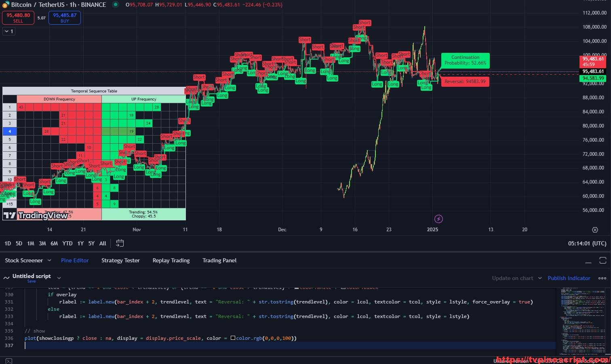The image size is (611, 364).
Task: Open the Update on chart dropdown arrow
Action: tap(540, 278)
